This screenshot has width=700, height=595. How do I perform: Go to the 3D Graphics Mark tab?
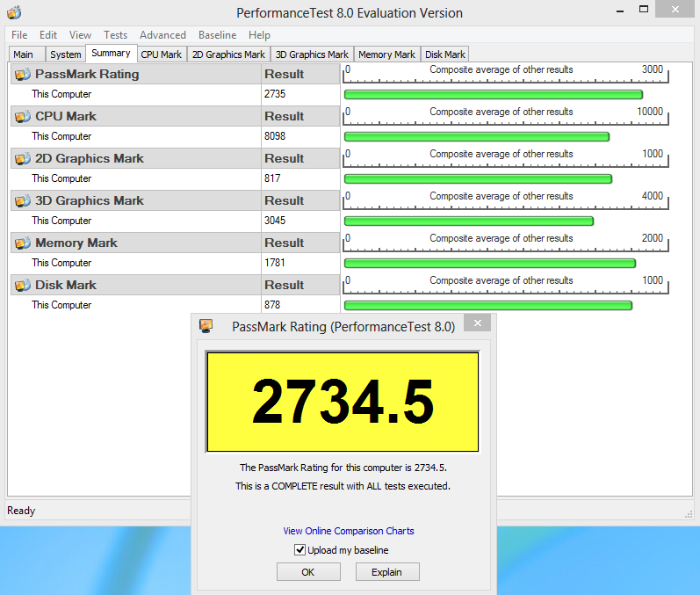click(312, 54)
